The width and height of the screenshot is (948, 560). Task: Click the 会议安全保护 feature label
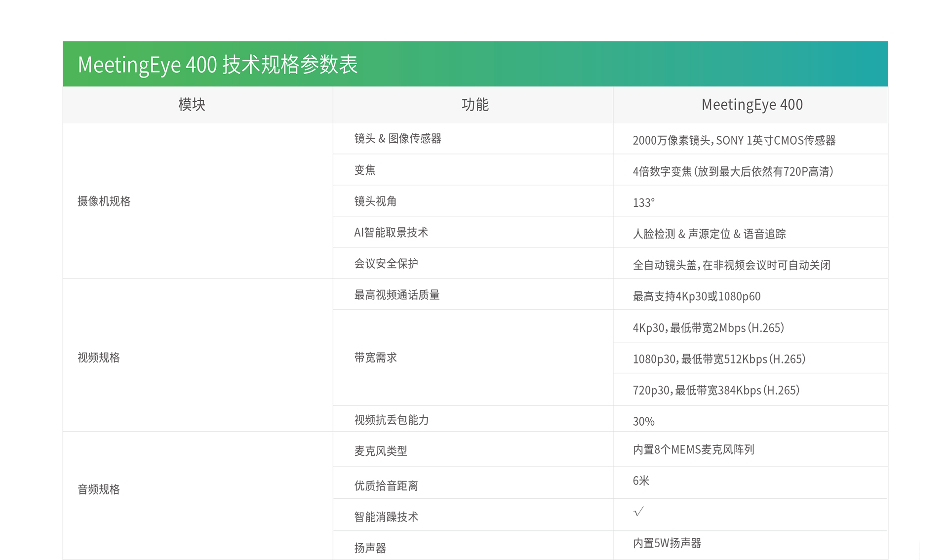click(386, 264)
